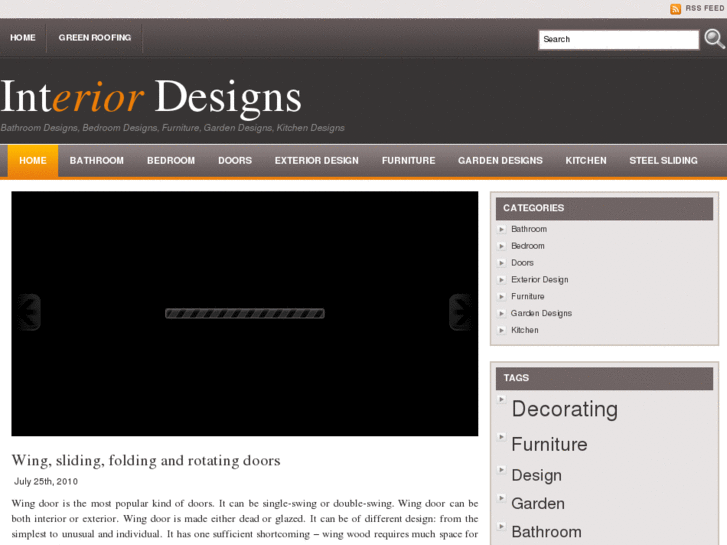The height and width of the screenshot is (545, 727).
Task: Click the orange RSS feed icon
Action: (x=675, y=9)
